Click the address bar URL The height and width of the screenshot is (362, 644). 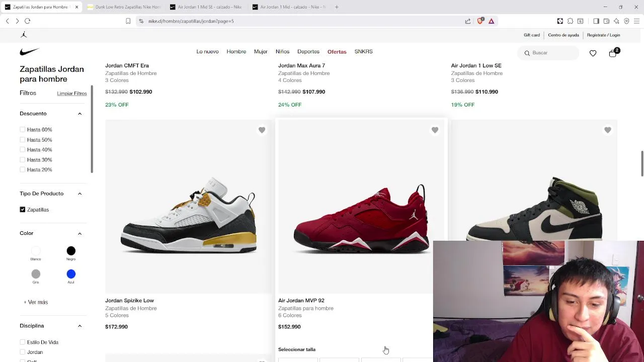pyautogui.click(x=191, y=21)
